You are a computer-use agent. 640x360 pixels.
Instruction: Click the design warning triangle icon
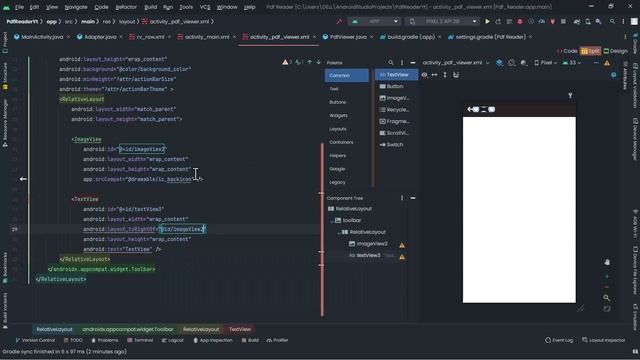tap(607, 63)
